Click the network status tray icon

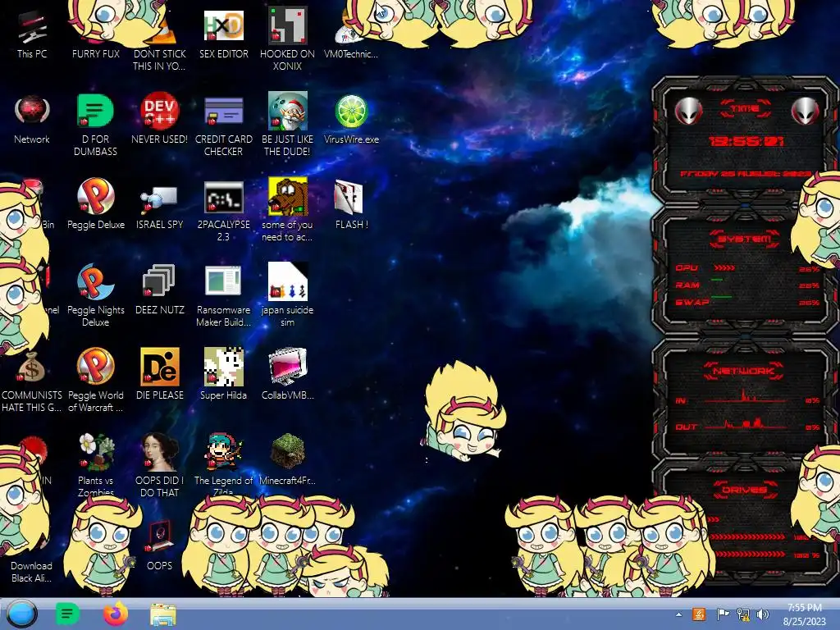[743, 614]
